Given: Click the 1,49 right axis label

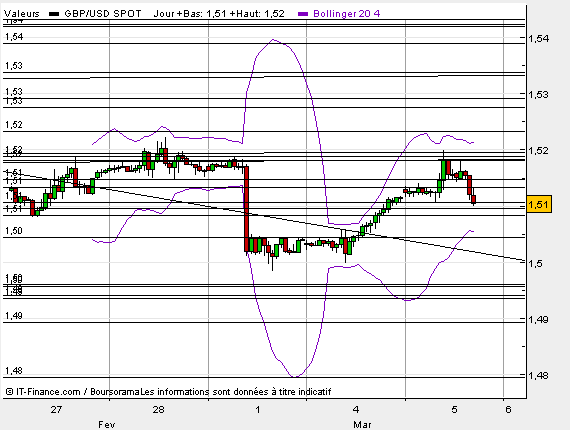Looking at the screenshot, I should point(538,320).
